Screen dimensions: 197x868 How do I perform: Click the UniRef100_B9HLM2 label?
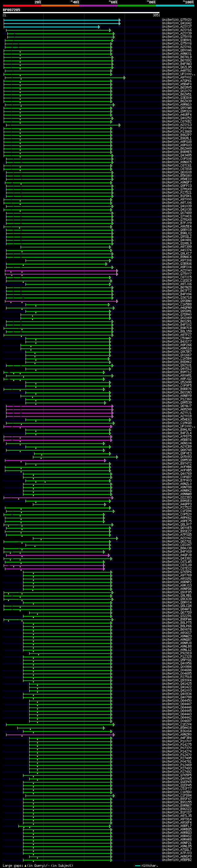[x=177, y=430]
